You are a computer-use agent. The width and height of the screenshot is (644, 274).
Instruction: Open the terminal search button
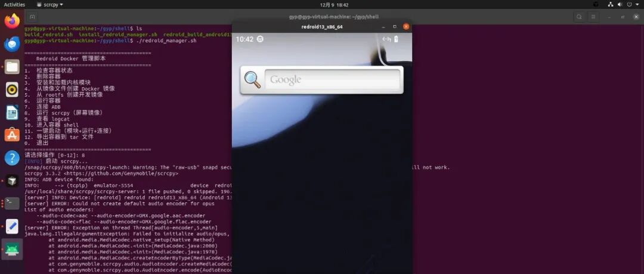coord(579,17)
